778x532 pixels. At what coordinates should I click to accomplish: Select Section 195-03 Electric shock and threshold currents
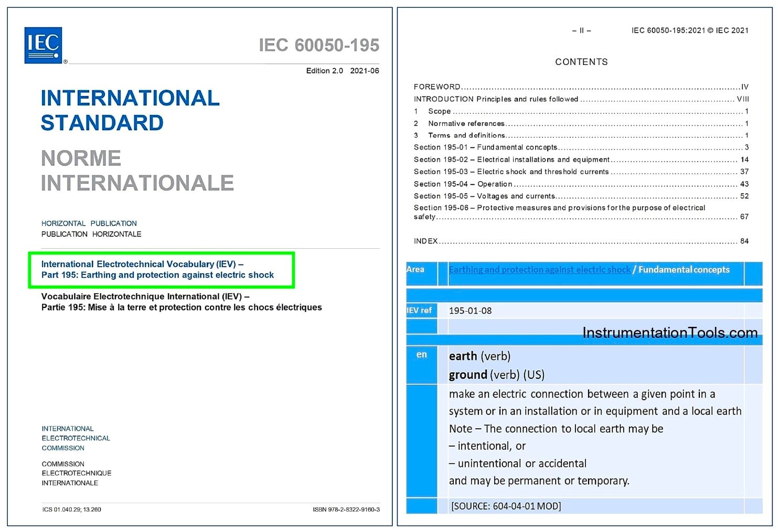point(581,172)
